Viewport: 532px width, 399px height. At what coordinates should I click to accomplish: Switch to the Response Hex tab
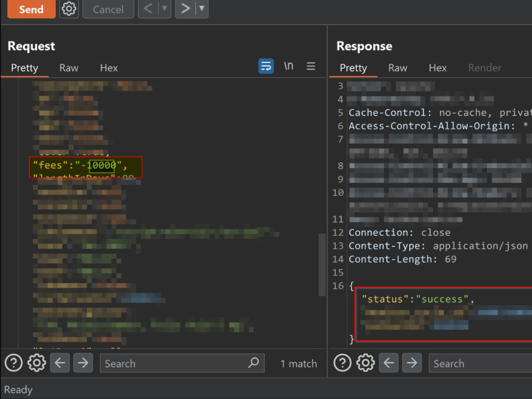(438, 68)
